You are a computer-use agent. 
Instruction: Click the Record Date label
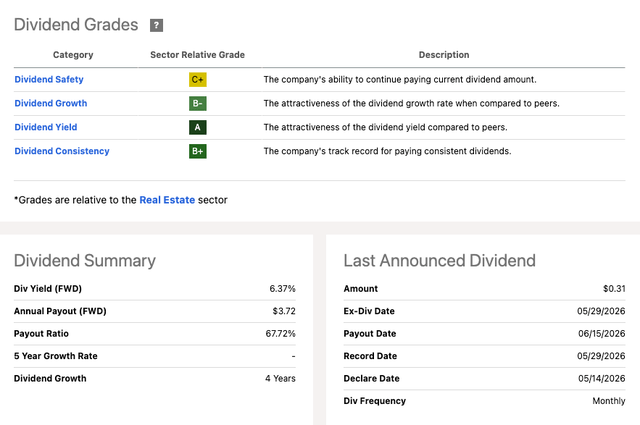point(370,356)
